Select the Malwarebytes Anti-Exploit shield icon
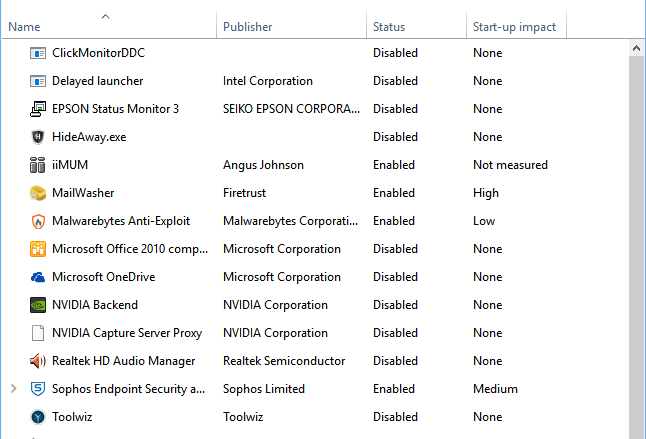646x439 pixels. 38,221
